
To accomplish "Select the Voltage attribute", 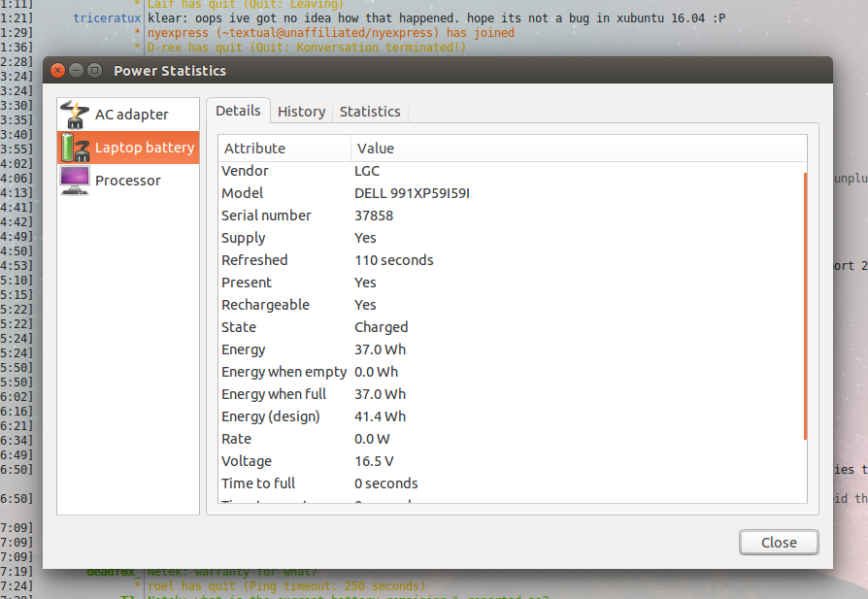I will [x=247, y=461].
